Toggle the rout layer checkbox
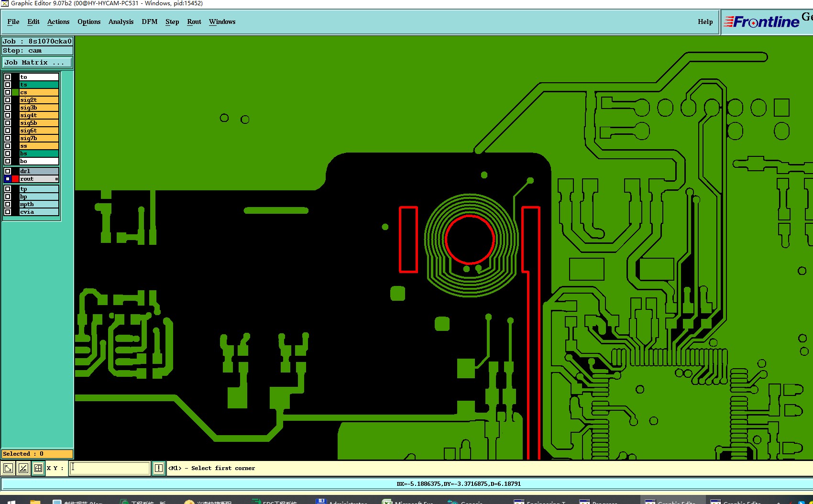Viewport: 813px width, 504px height. tap(8, 179)
